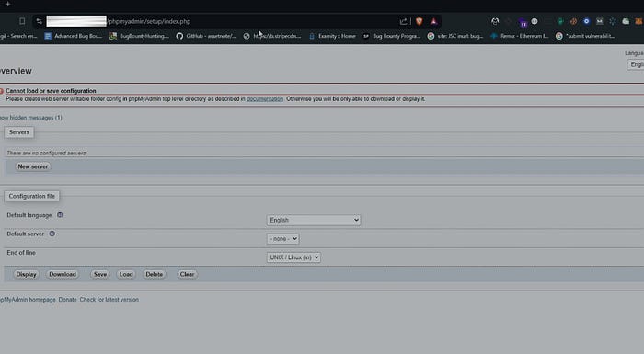
Task: Click the Configuration file section tab
Action: pos(31,196)
